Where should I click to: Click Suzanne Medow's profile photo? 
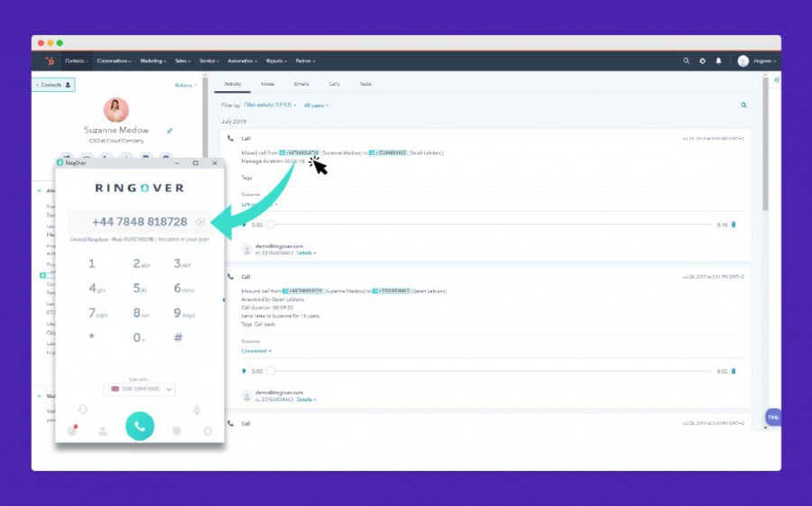[116, 110]
